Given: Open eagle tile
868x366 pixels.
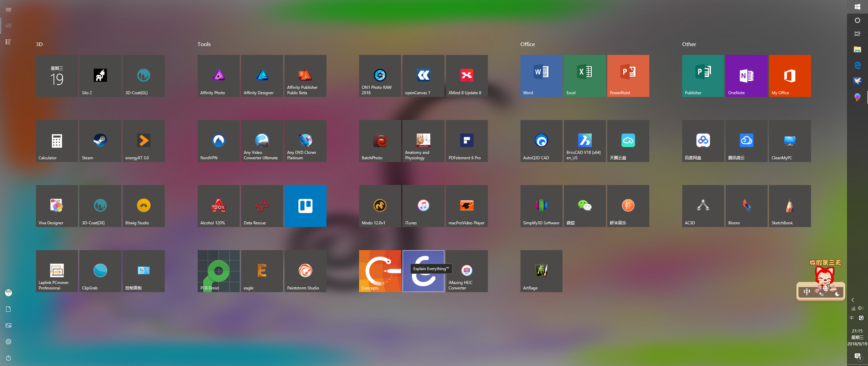Looking at the screenshot, I should 262,271.
